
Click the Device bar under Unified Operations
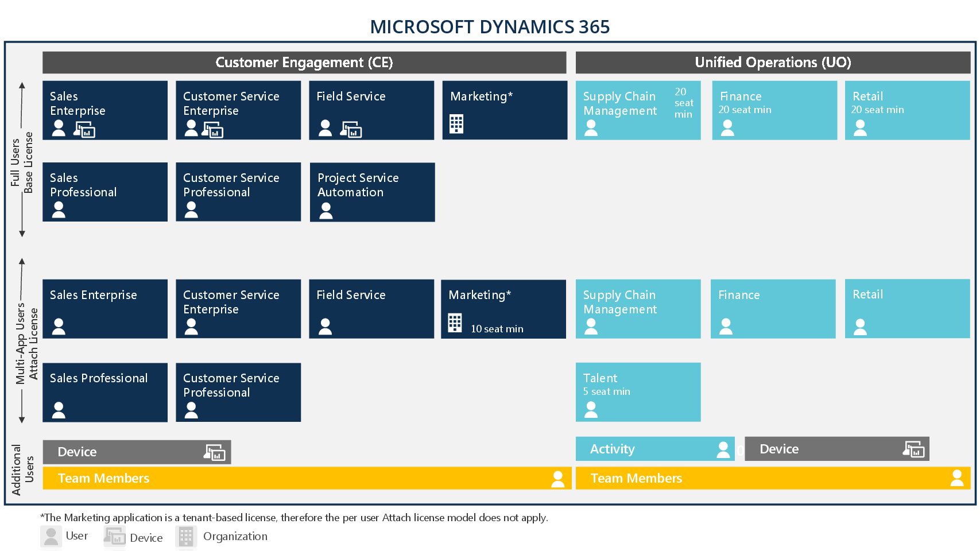point(836,449)
